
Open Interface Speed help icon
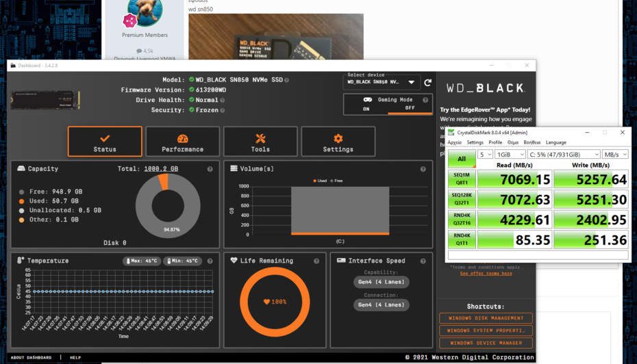pos(423,261)
